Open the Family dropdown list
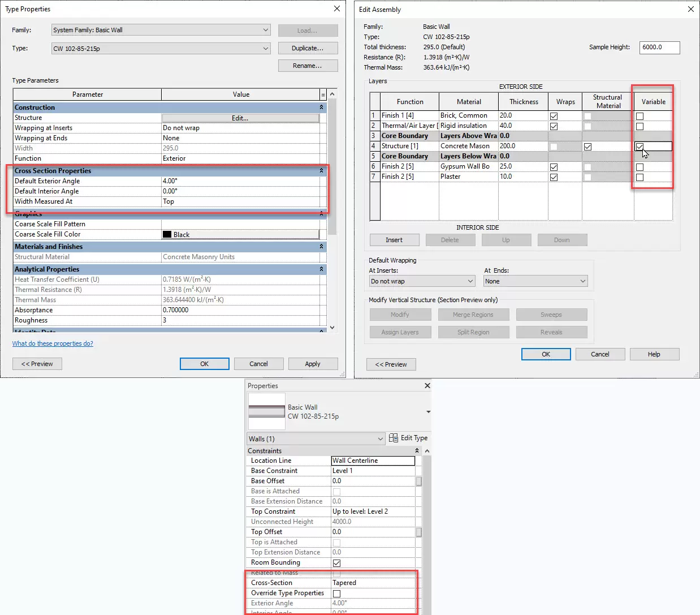The width and height of the screenshot is (700, 615). [265, 30]
